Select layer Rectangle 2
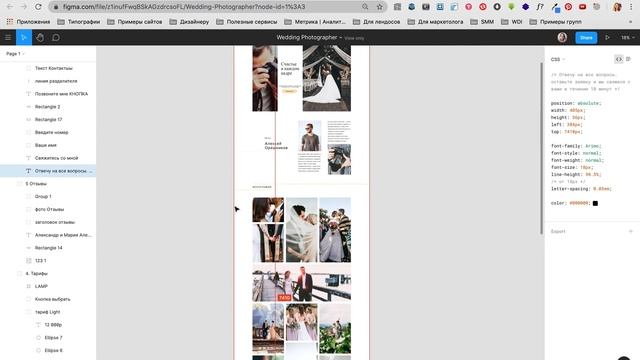 (48, 107)
